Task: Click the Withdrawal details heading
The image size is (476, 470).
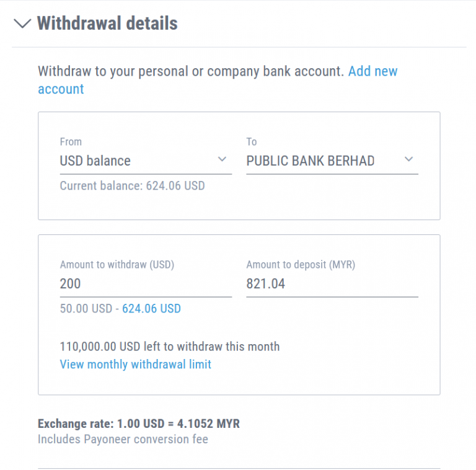Action: pyautogui.click(x=107, y=24)
